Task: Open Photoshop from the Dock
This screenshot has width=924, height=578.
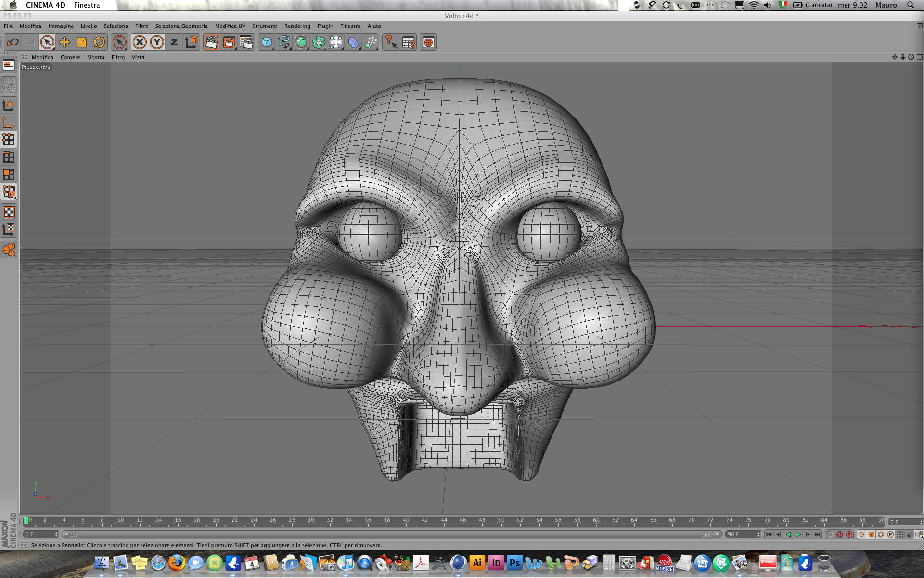Action: (514, 563)
